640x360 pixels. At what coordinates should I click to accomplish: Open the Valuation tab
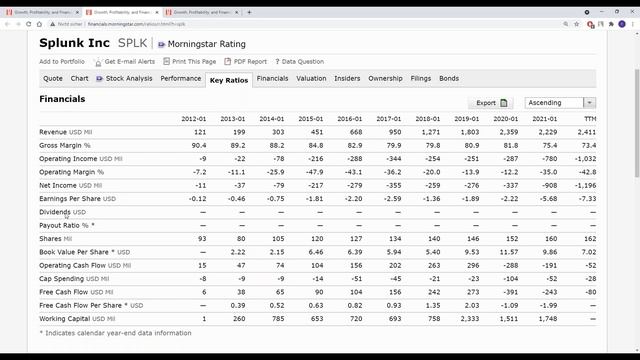tap(311, 78)
